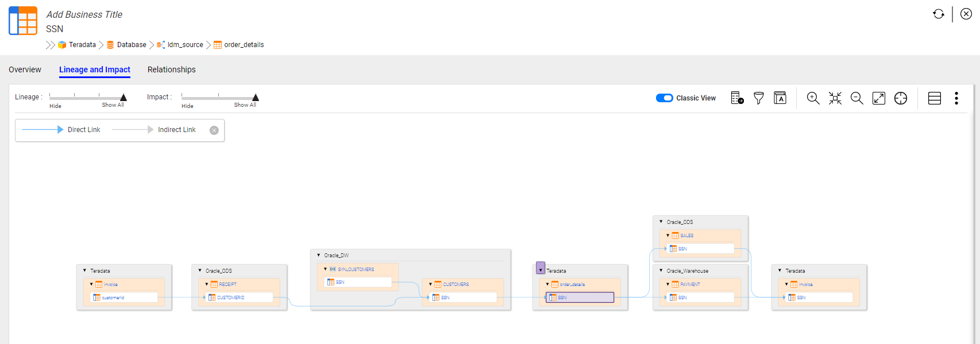Toggle the Classic View switch

664,98
